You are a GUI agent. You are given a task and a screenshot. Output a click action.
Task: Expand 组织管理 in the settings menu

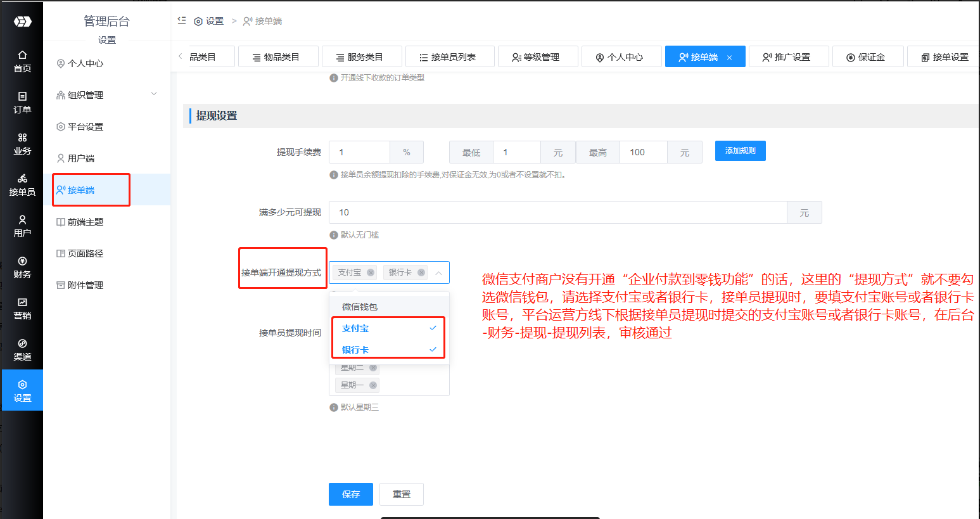click(x=107, y=95)
